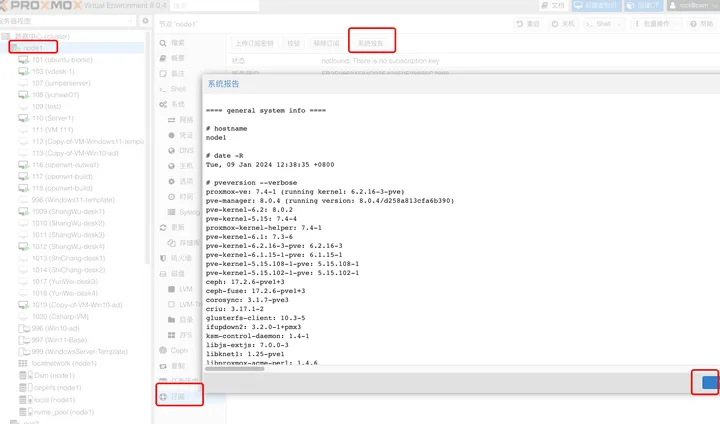Select node1 in the server tree
The width and height of the screenshot is (720, 424).
[33, 47]
